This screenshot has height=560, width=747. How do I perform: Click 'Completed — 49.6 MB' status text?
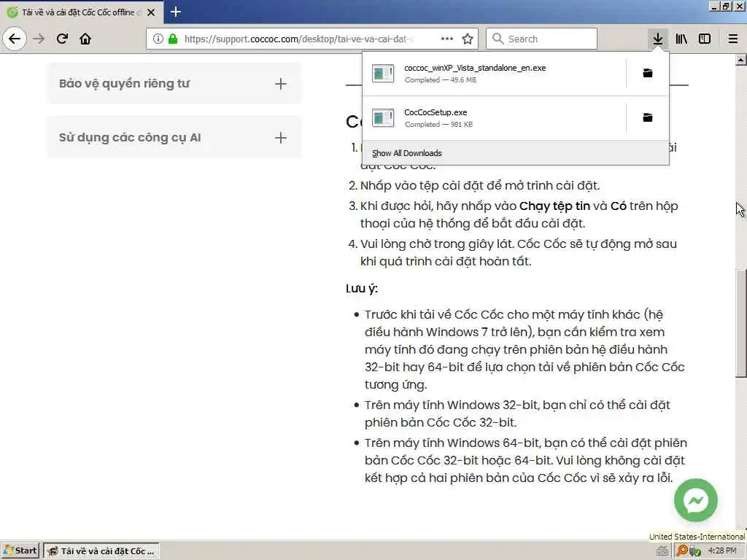point(440,80)
